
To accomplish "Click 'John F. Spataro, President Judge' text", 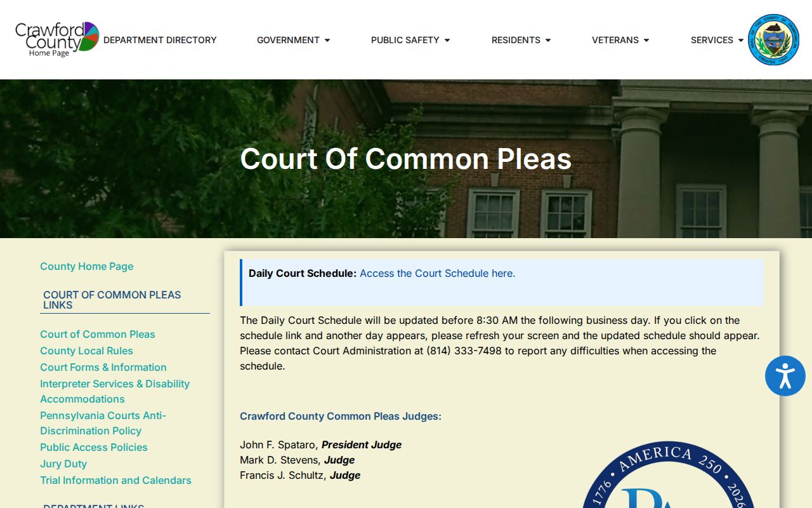I will (321, 444).
